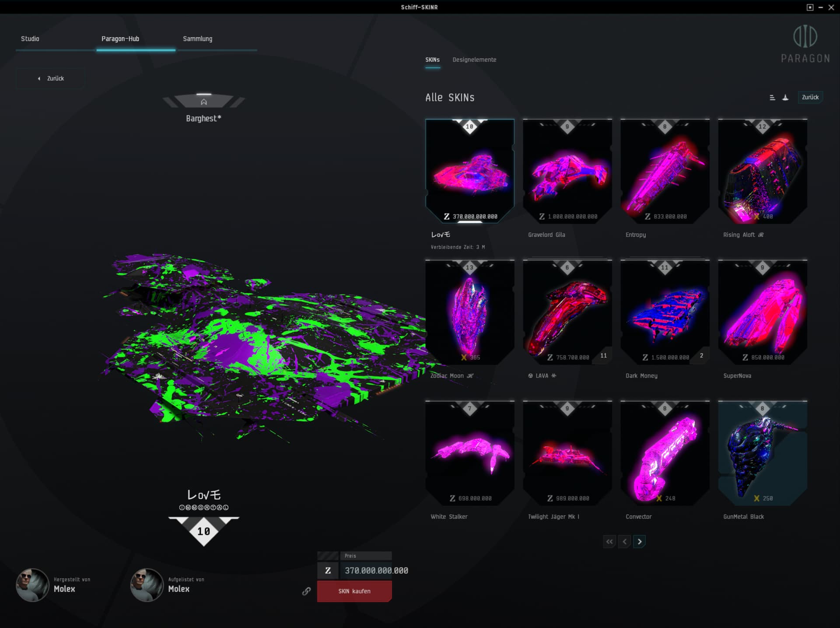
Task: Go to next SKINs page
Action: pyautogui.click(x=640, y=542)
